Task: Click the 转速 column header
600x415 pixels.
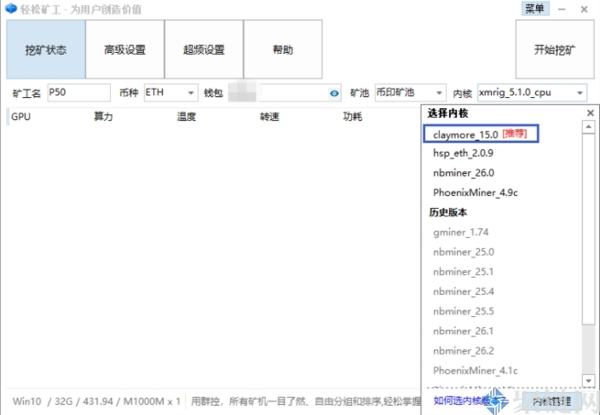Action: [x=269, y=117]
